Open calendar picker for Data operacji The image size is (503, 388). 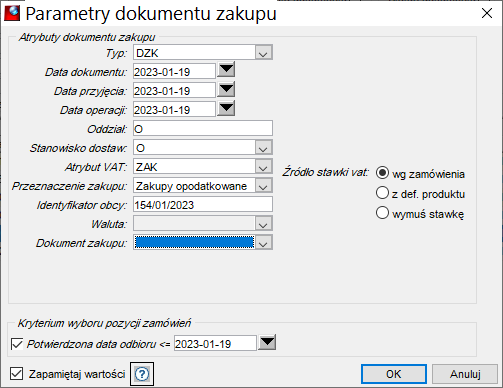pos(226,108)
